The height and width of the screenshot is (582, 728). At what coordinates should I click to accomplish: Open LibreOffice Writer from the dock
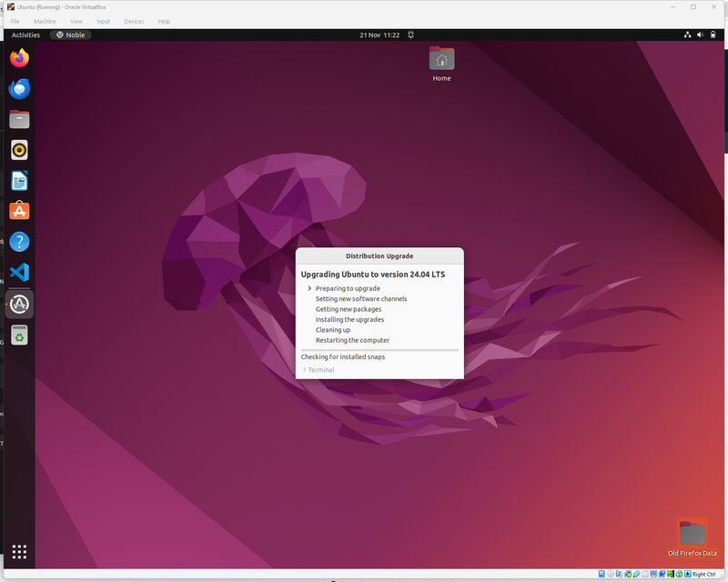19,181
